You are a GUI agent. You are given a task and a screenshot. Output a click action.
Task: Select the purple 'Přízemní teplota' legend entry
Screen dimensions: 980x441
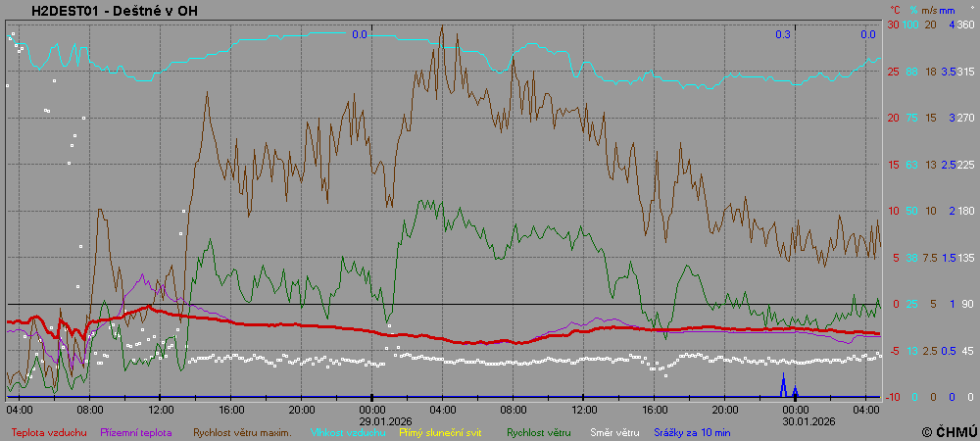pos(136,431)
